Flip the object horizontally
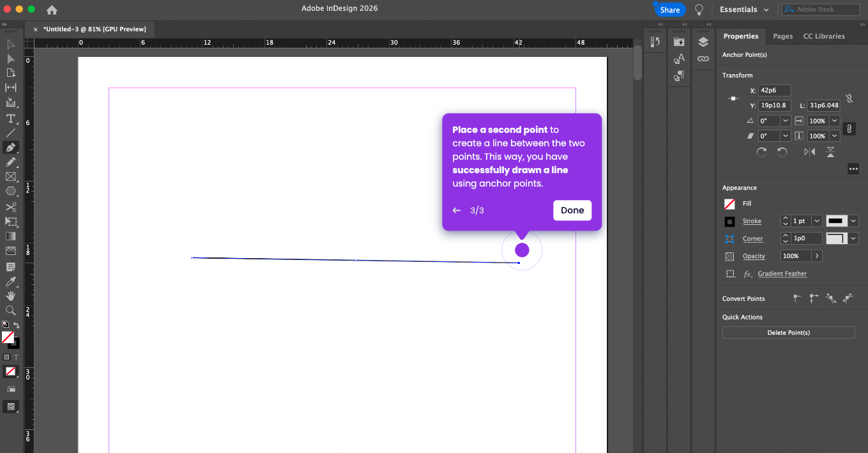The width and height of the screenshot is (868, 453). [810, 152]
